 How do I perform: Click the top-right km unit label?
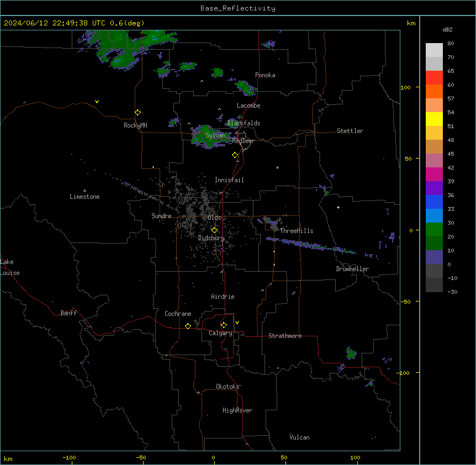coord(411,23)
